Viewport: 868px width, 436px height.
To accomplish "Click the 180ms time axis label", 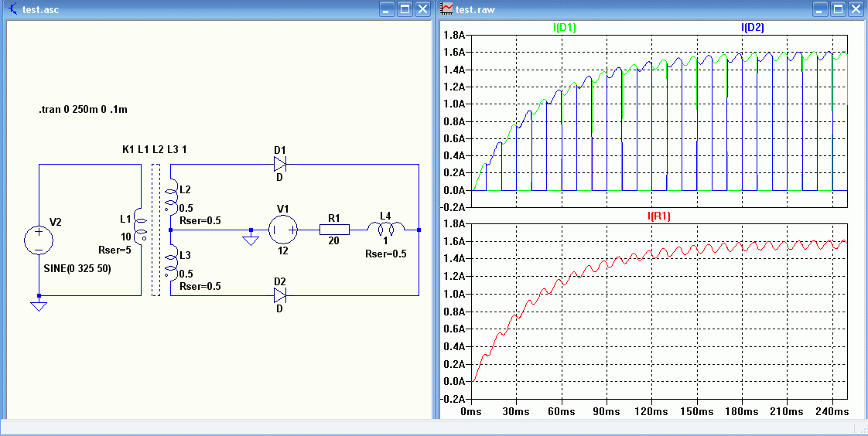I will [x=743, y=412].
